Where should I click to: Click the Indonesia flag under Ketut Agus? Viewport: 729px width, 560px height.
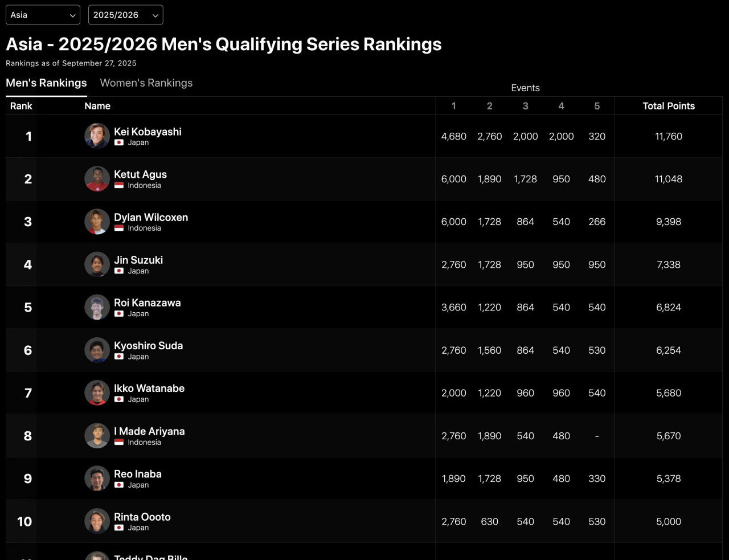click(x=119, y=185)
